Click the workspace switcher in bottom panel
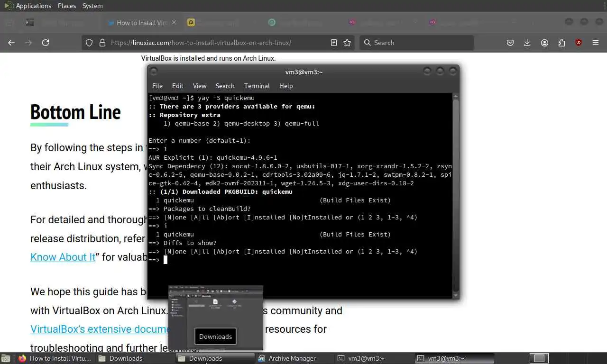Screen dimensions: 607x364 (x=539, y=358)
